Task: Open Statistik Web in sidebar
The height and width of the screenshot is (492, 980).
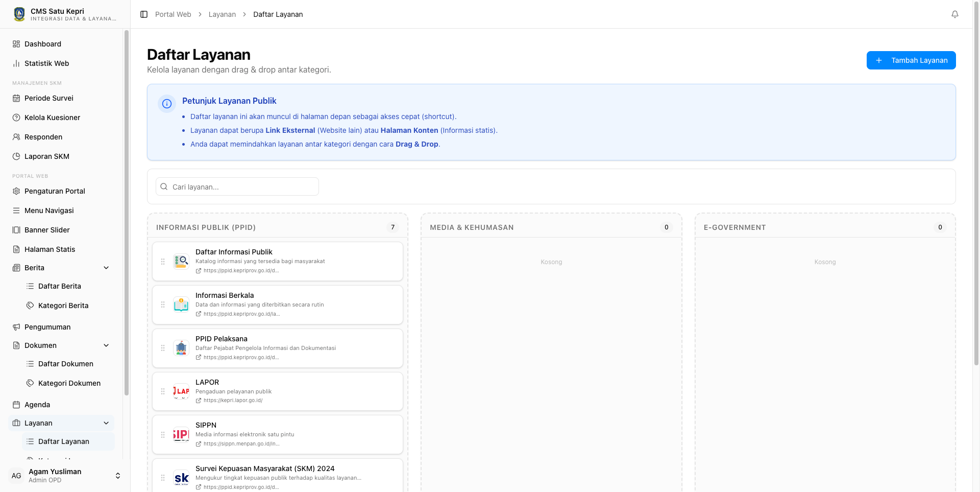Action: 61,63
